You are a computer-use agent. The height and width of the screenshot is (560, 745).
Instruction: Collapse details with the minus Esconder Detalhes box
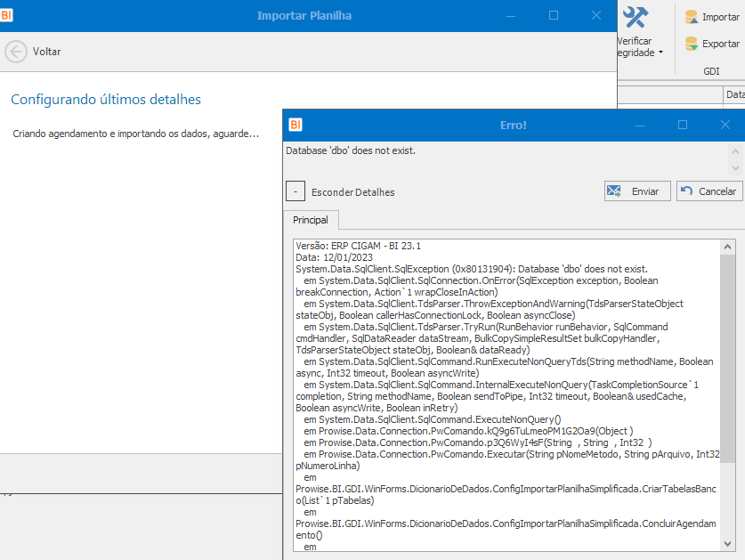point(296,191)
